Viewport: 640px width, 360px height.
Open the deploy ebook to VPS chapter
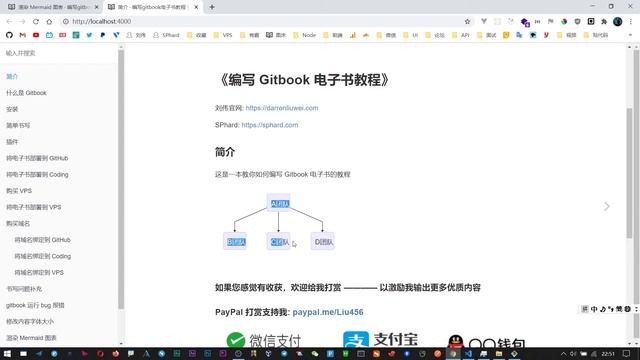[x=33, y=207]
